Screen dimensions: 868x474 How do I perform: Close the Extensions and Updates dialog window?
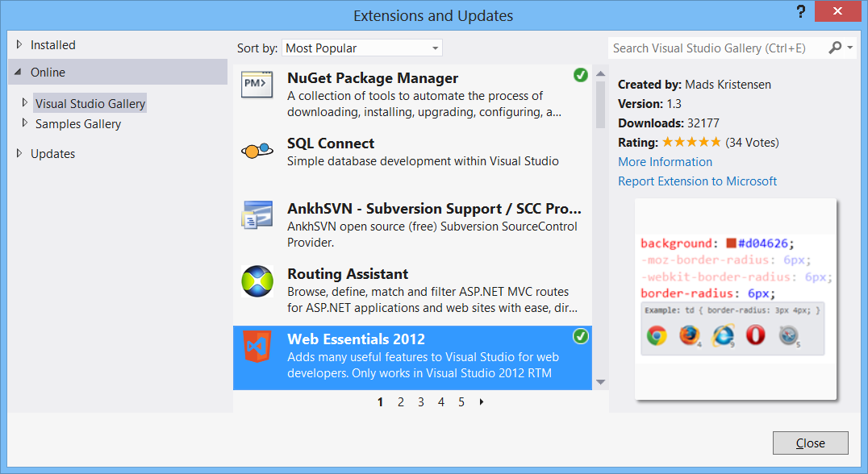coord(837,11)
